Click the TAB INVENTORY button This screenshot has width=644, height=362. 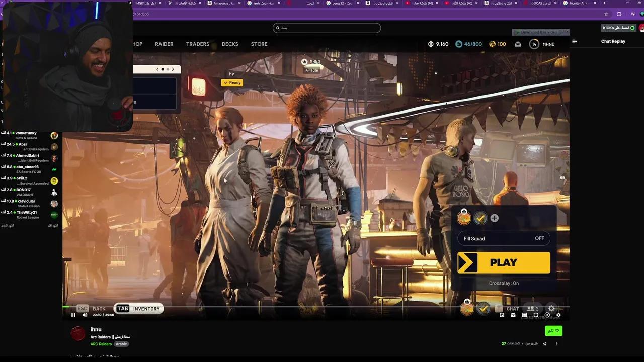139,309
